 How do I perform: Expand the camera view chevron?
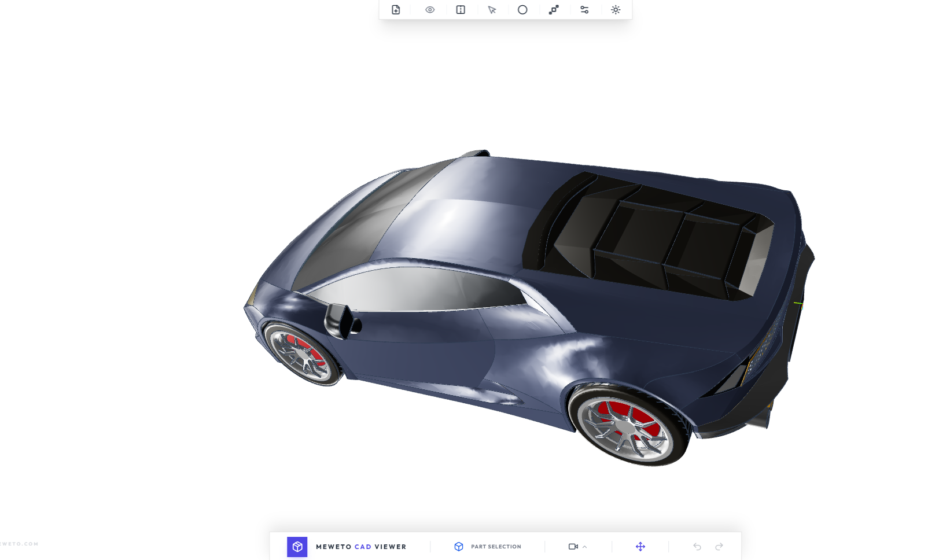pyautogui.click(x=585, y=547)
